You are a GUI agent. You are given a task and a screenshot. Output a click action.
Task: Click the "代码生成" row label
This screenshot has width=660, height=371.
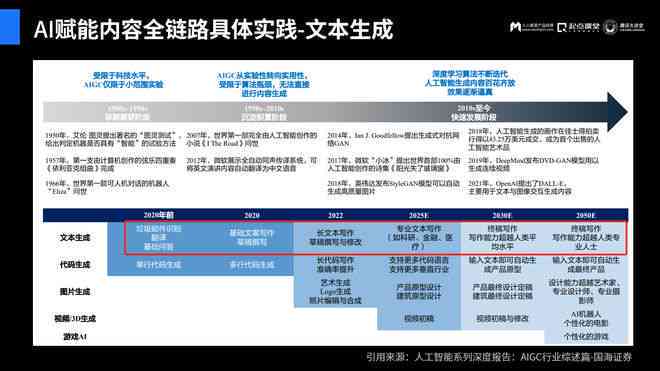click(x=75, y=264)
